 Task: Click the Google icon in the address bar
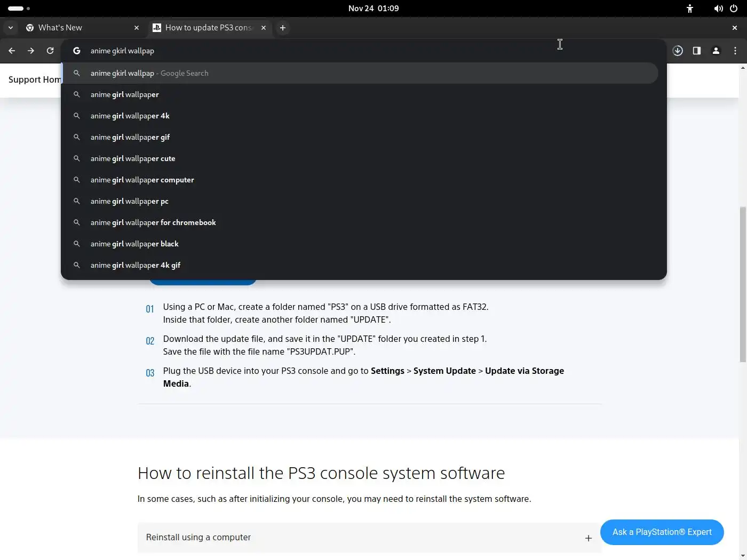77,51
